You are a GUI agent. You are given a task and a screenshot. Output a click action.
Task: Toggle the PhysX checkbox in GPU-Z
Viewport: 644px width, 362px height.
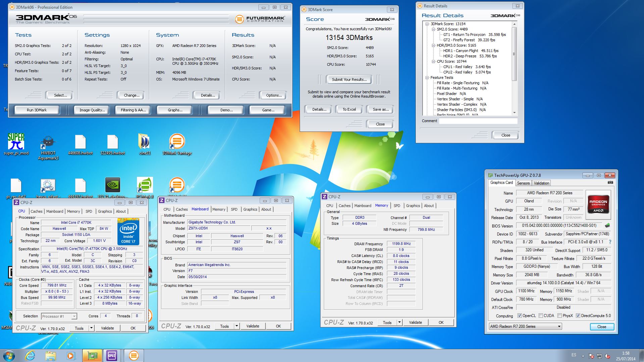coord(559,316)
